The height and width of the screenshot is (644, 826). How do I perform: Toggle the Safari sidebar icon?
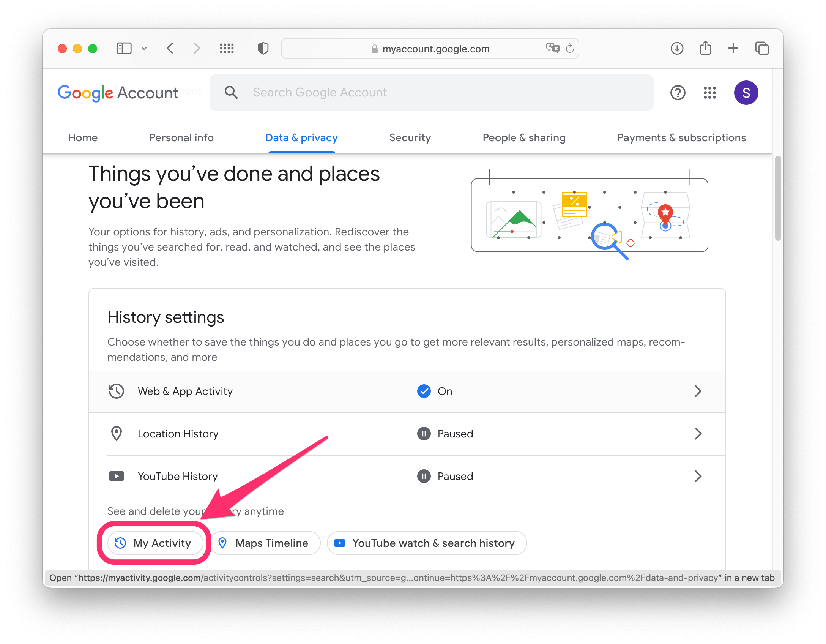[x=124, y=49]
